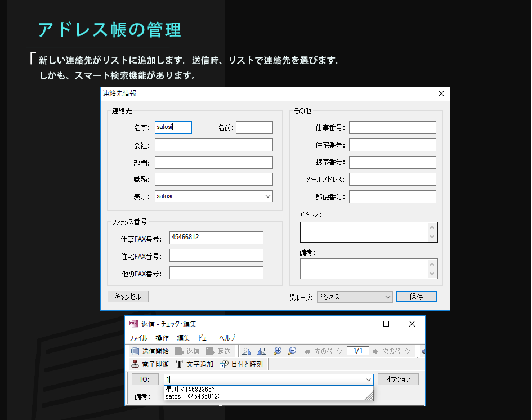Click the 送信開始 toolbar button
Image resolution: width=532 pixels, height=420 pixels.
point(150,351)
